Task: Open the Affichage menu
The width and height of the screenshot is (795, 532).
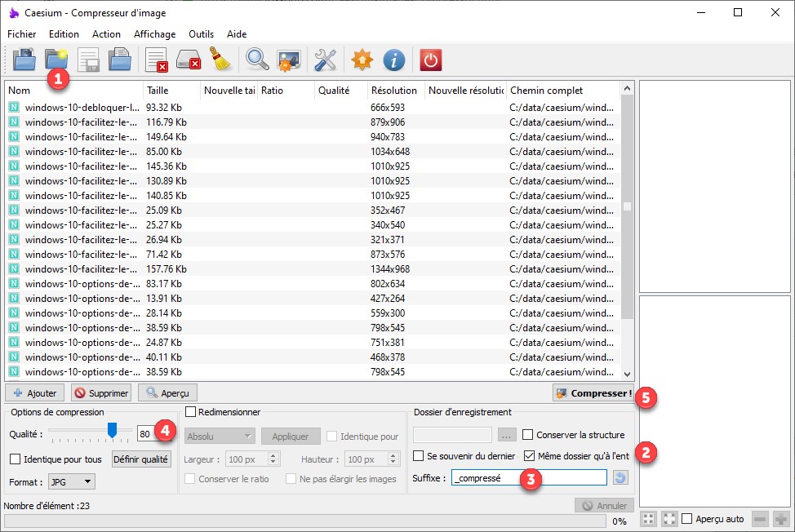Action: tap(154, 34)
